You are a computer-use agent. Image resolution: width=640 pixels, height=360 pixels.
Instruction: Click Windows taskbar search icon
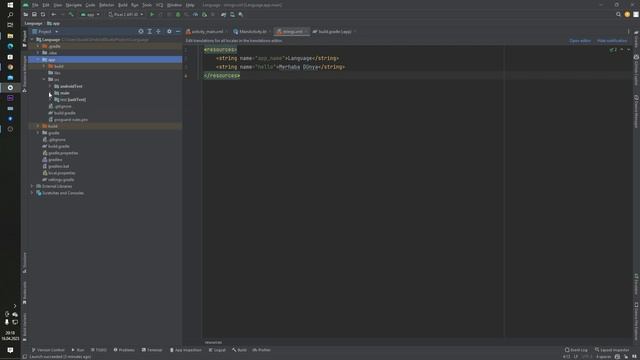point(10,15)
